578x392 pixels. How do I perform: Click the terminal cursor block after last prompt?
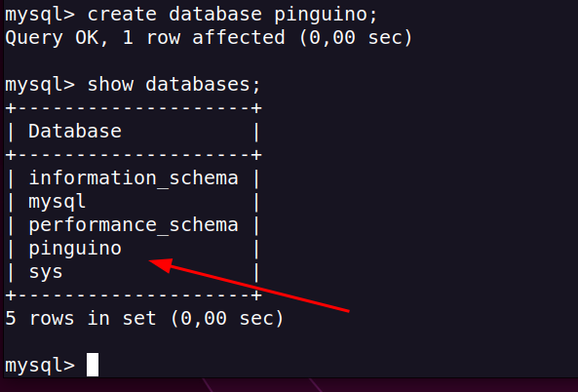(93, 365)
